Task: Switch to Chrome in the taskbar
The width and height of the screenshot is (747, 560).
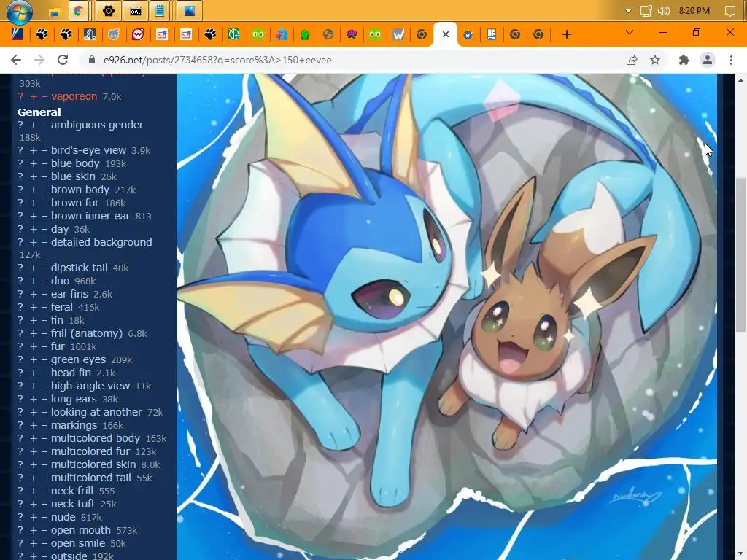Action: click(x=79, y=11)
